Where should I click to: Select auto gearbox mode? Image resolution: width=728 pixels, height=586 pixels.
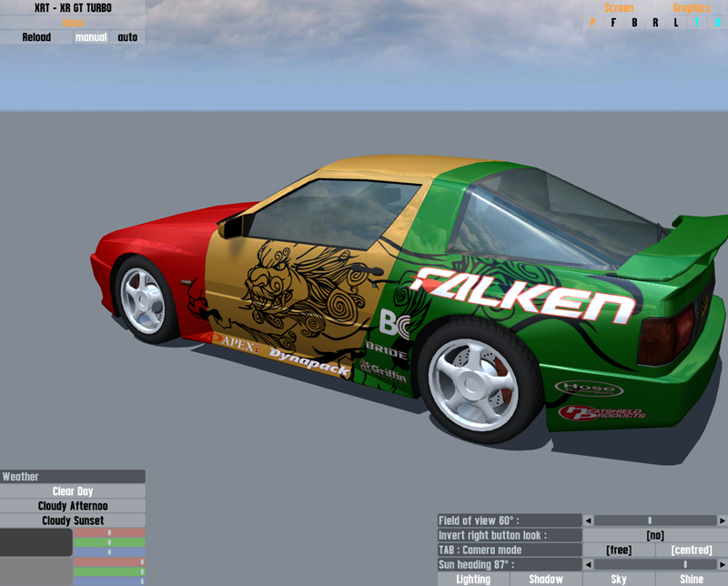127,37
